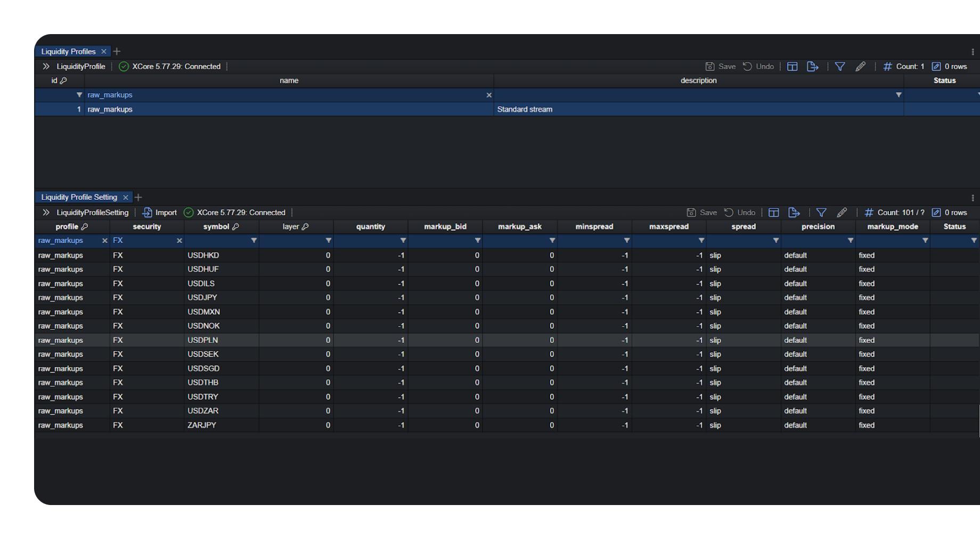Open the minspread column filter dropdown
The image size is (980, 537).
(x=627, y=241)
